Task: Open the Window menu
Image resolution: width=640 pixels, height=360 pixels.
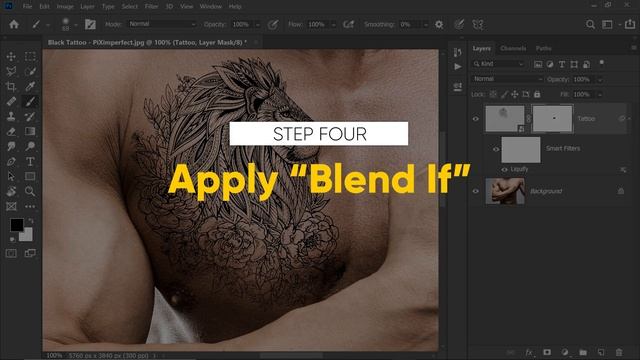Action: (x=211, y=7)
